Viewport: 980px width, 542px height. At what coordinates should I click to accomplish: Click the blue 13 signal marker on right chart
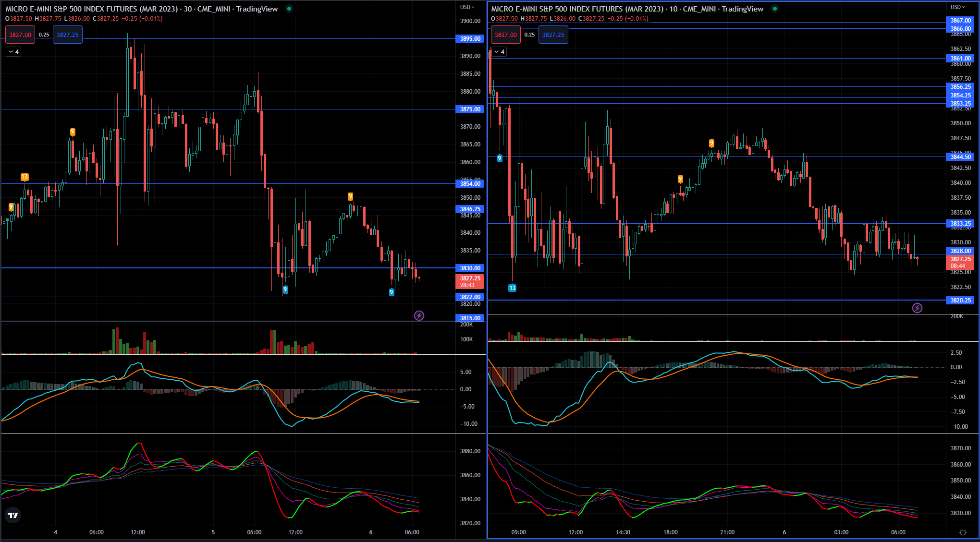[x=512, y=288]
